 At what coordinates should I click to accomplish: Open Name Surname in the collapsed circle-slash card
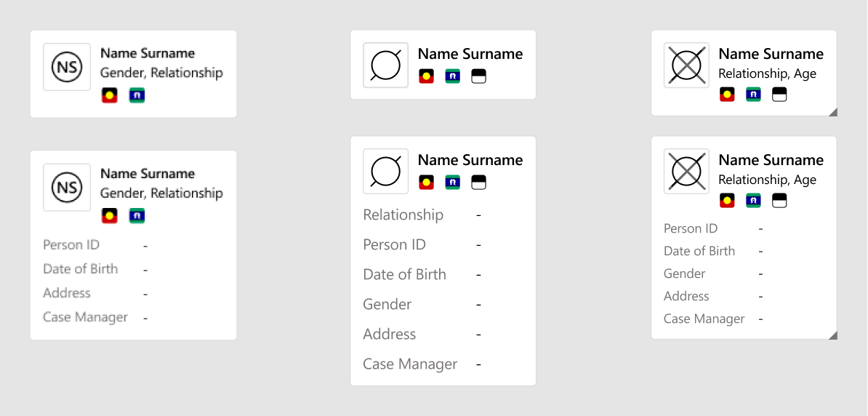tap(470, 54)
